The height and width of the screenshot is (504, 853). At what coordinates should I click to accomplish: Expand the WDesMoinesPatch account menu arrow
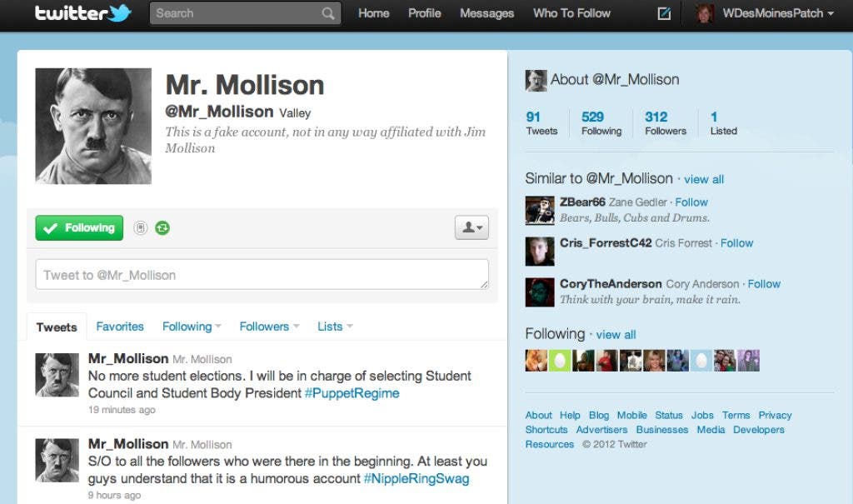click(x=831, y=13)
